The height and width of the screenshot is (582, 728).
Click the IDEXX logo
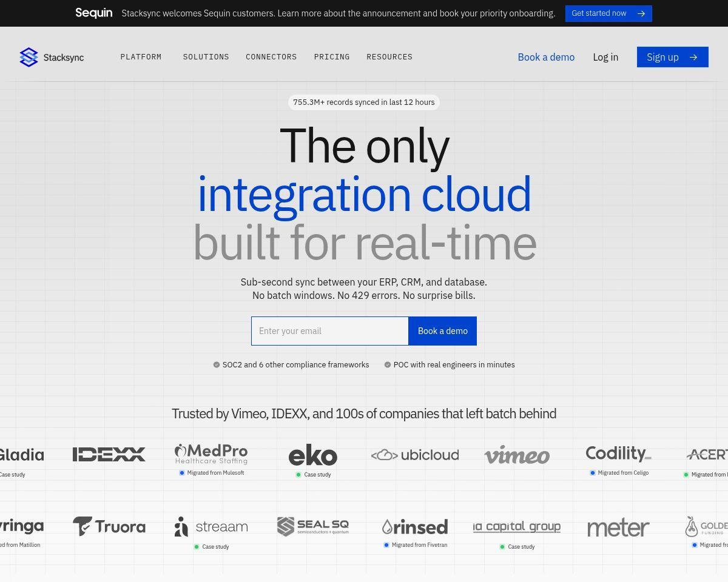109,454
